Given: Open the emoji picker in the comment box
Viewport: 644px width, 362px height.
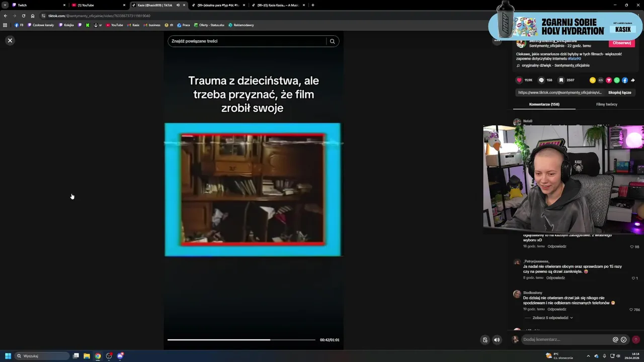Looking at the screenshot, I should tap(624, 340).
